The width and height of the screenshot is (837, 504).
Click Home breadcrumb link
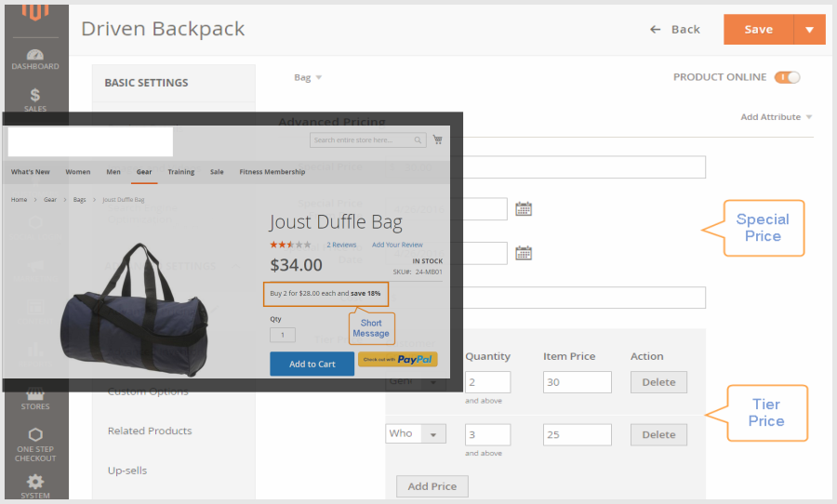coord(20,200)
